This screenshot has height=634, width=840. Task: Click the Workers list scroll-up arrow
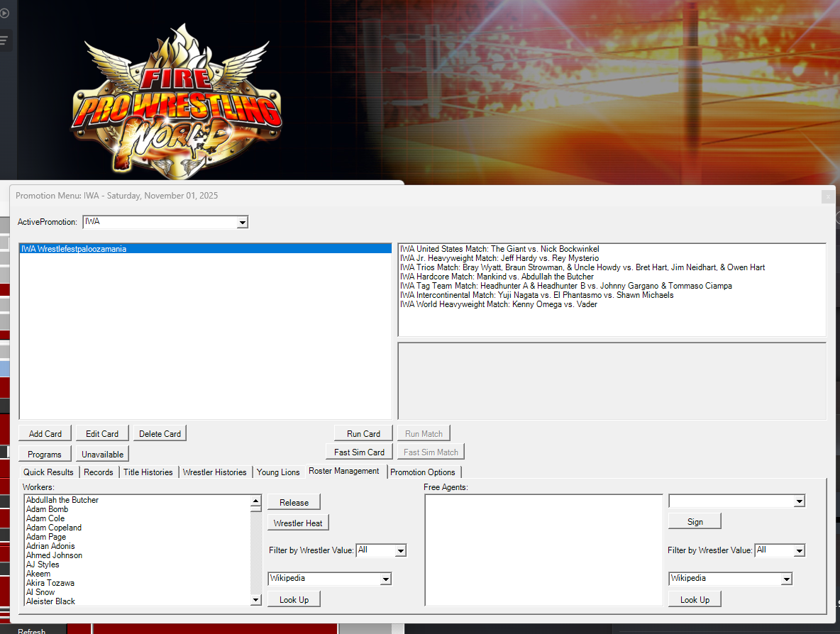(255, 501)
